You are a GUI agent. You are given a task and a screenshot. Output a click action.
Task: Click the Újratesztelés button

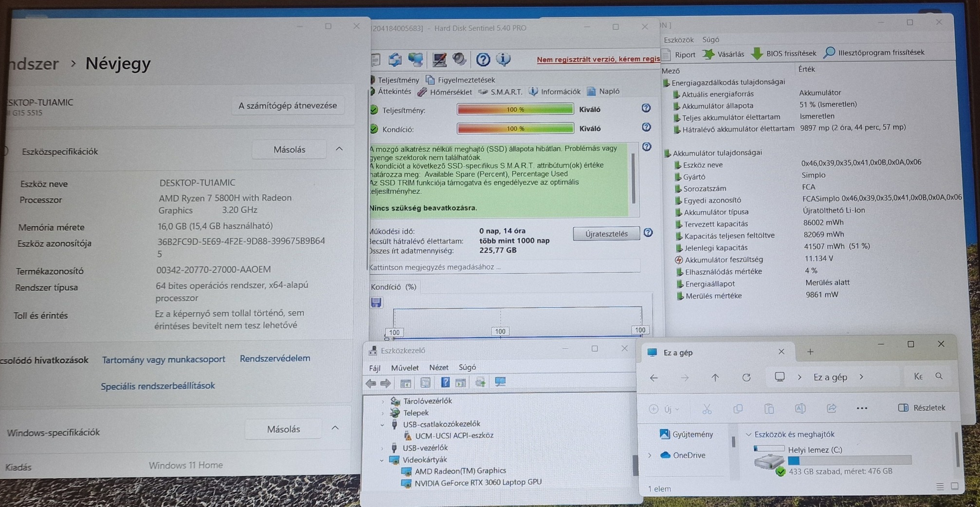pyautogui.click(x=606, y=234)
